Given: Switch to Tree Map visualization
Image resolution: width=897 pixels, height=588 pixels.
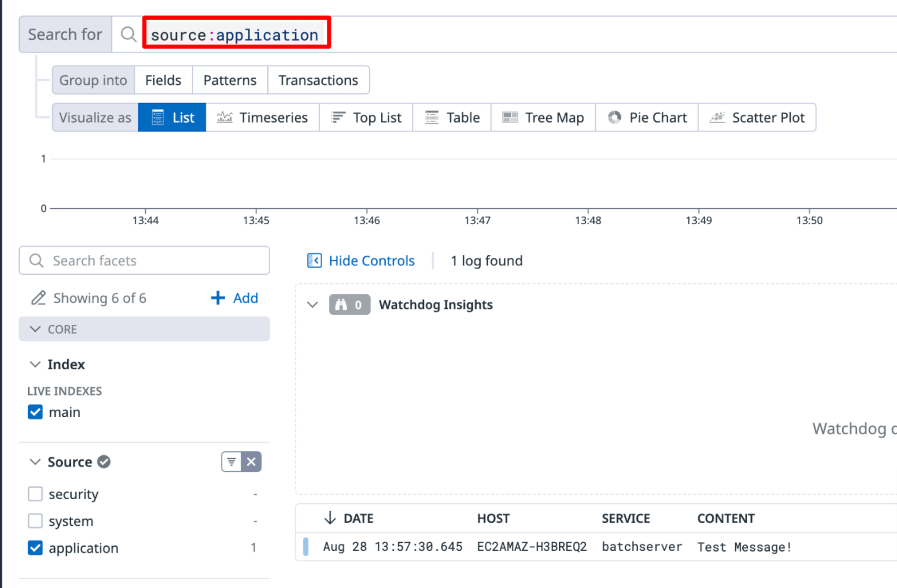Looking at the screenshot, I should [543, 117].
